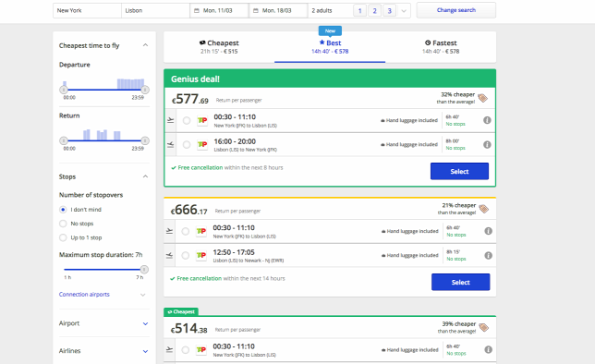Screen dimensions: 595x364
Task: Click TAP airline logo on 16:00 - 20:00 flight
Action: click(202, 145)
